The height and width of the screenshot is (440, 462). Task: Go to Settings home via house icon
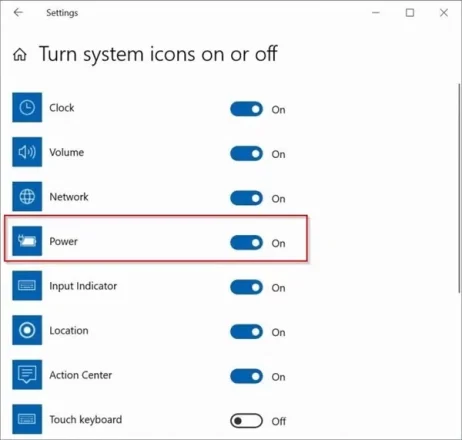point(20,54)
